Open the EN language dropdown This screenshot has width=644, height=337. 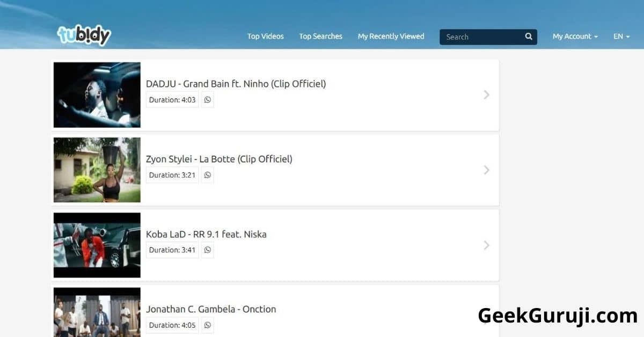pos(621,36)
